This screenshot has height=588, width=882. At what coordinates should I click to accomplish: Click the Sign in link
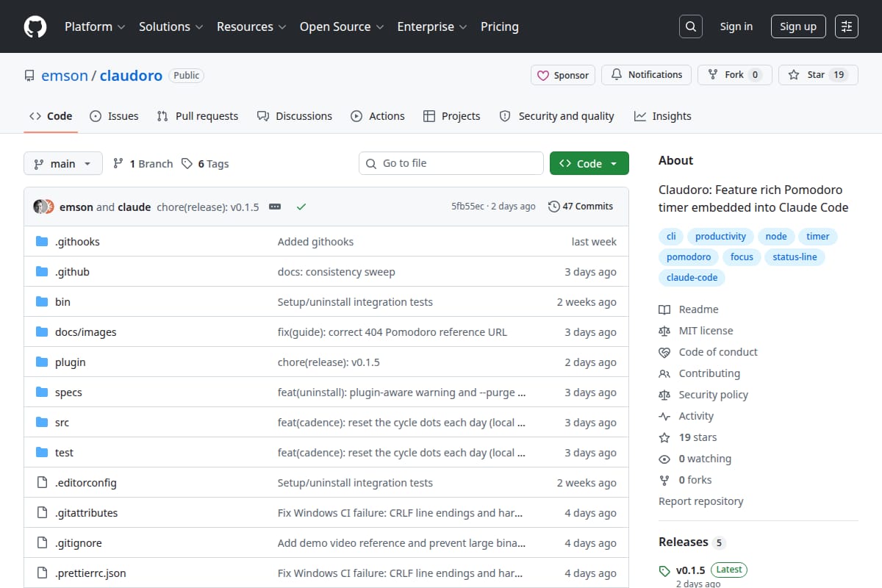coord(736,26)
